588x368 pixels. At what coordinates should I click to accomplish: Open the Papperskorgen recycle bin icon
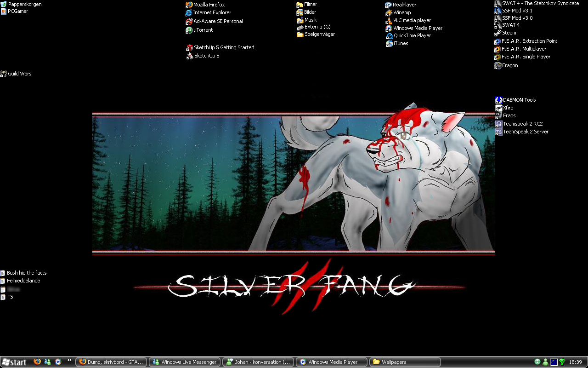click(21, 4)
